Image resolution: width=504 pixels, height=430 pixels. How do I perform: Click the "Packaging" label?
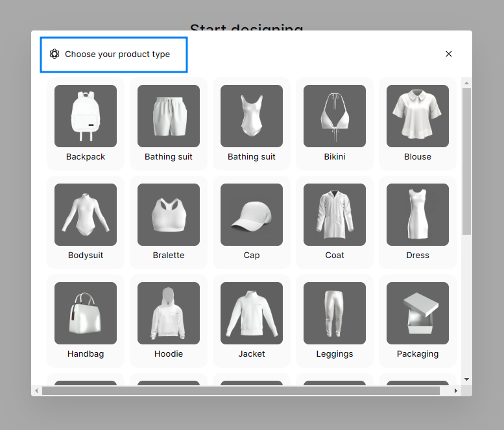click(x=418, y=354)
